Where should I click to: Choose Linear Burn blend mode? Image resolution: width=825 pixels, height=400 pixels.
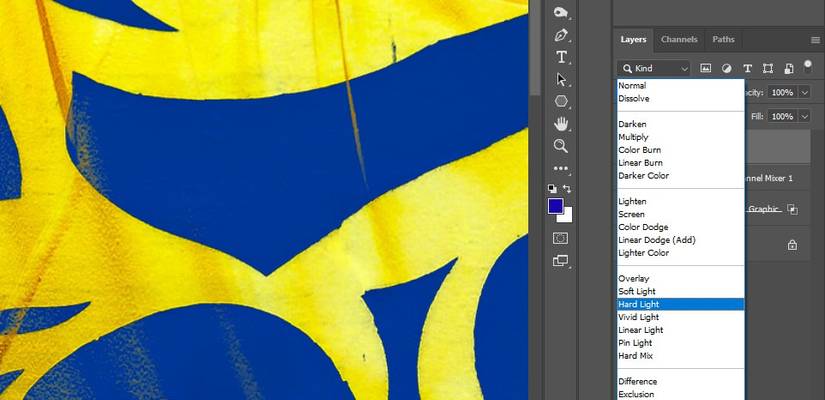pos(681,163)
